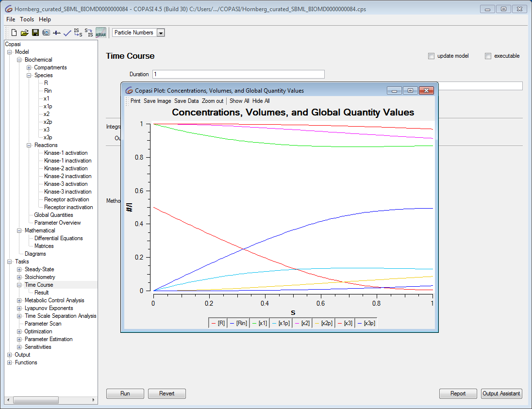
Task: Toggle the [Rin] curve in the plot legend
Action: coord(238,323)
